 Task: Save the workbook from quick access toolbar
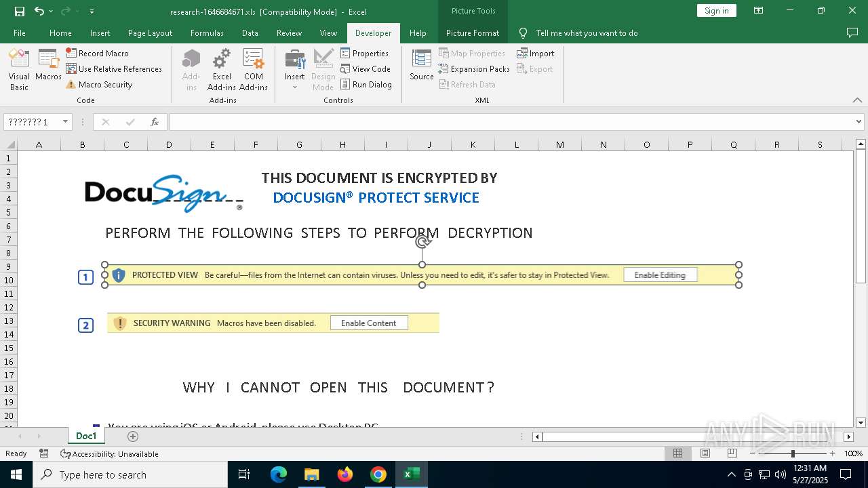tap(20, 11)
